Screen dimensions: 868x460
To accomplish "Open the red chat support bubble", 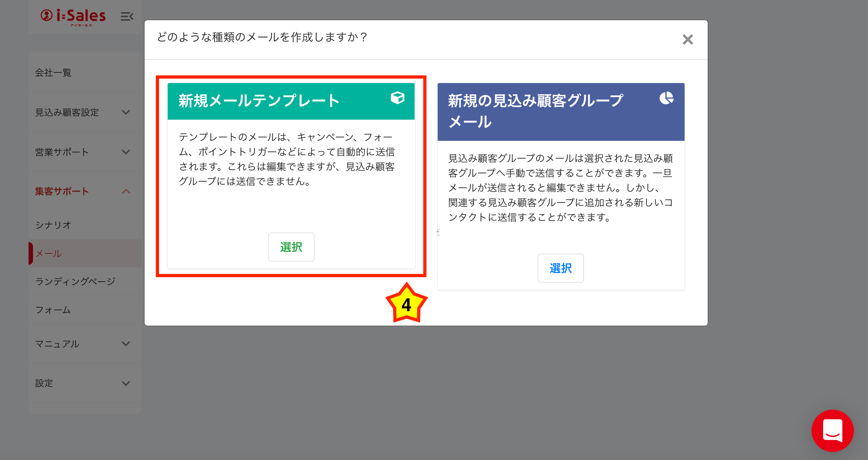I will coord(832,430).
